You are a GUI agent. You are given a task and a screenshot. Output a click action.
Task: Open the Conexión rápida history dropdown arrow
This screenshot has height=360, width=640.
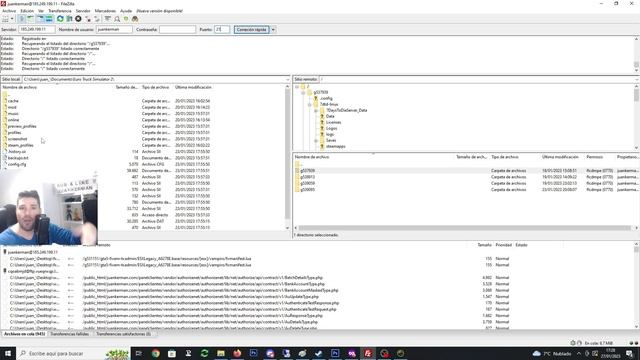273,29
